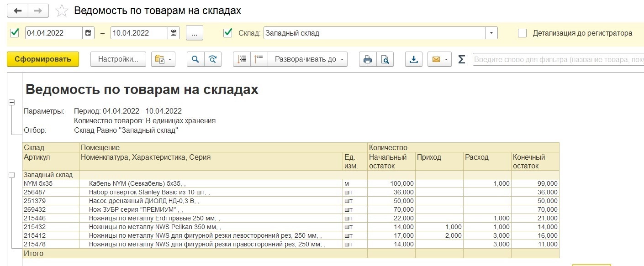Open calendar for start date 04.04.2022
The width and height of the screenshot is (644, 266).
click(88, 33)
